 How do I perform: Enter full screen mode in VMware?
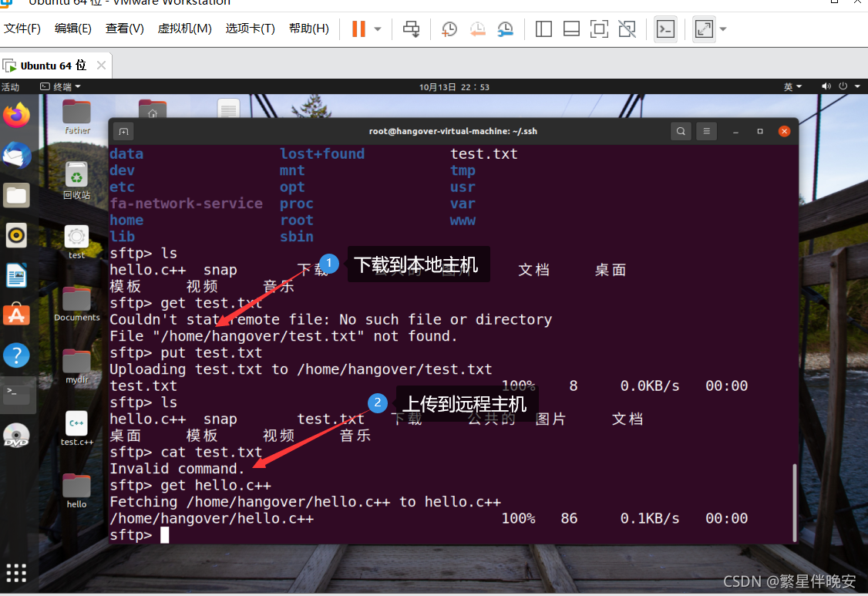(703, 29)
